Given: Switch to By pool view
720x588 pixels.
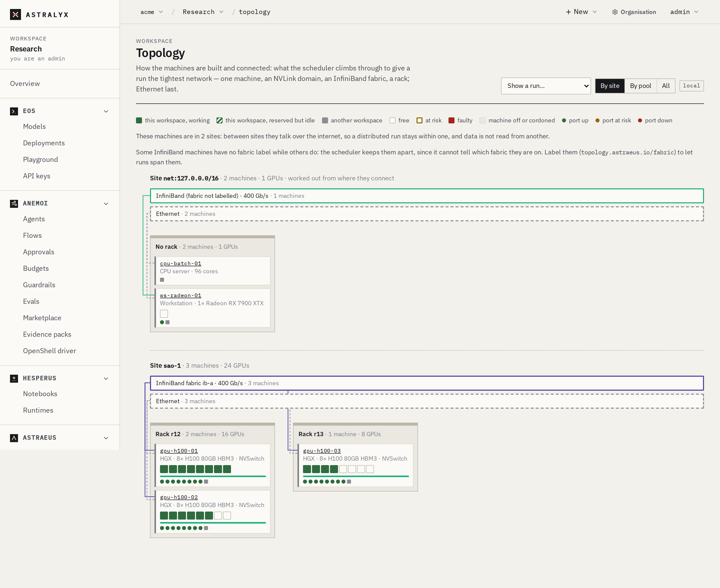Looking at the screenshot, I should [x=640, y=86].
